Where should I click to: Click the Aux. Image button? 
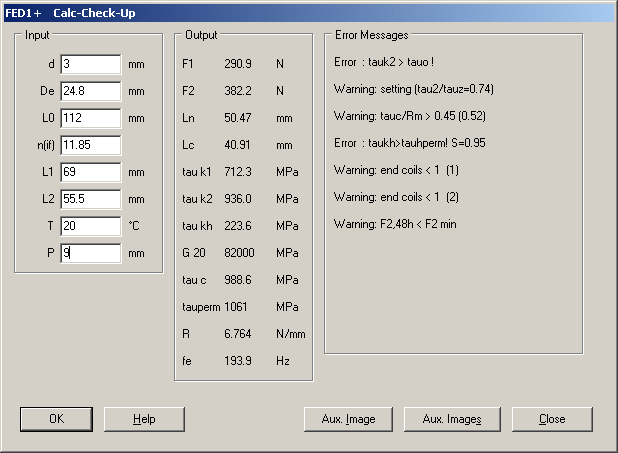348,419
